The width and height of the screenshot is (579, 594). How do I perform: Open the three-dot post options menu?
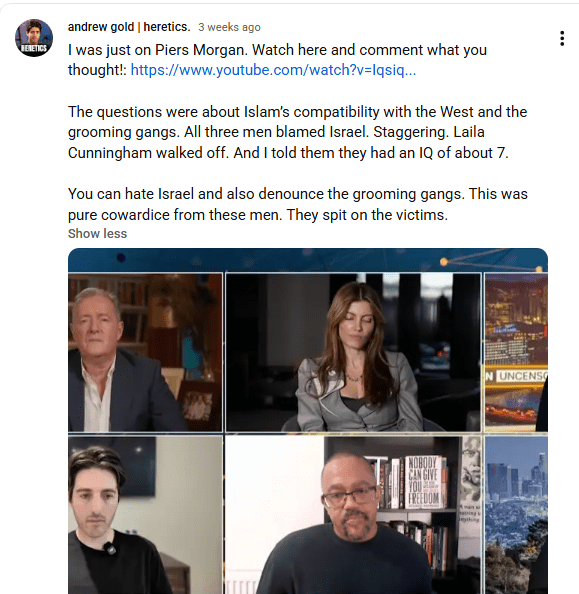click(x=562, y=38)
